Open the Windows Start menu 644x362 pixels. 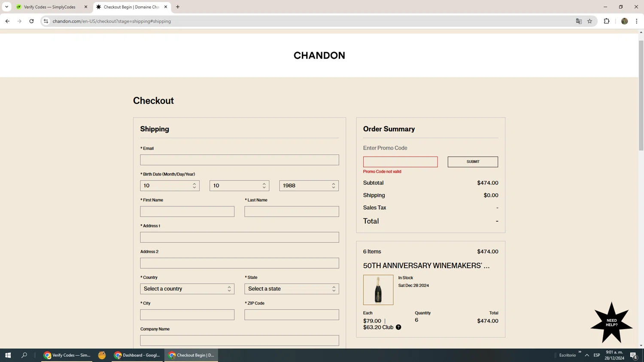click(x=8, y=355)
